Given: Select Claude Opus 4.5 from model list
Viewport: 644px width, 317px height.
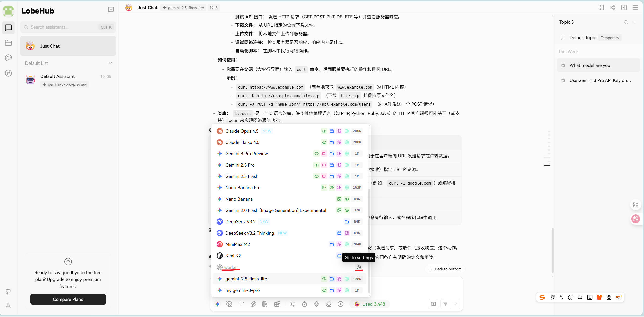Looking at the screenshot, I should click(242, 131).
